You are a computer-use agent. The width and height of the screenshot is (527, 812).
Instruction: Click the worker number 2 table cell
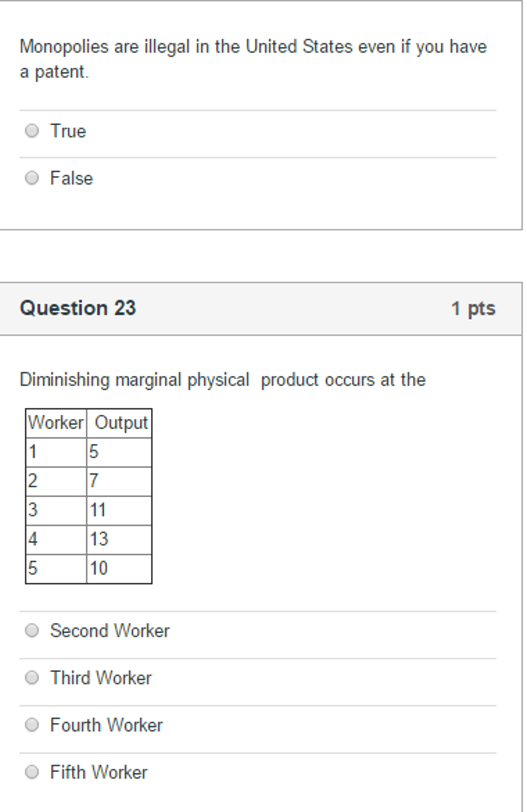[x=56, y=481]
